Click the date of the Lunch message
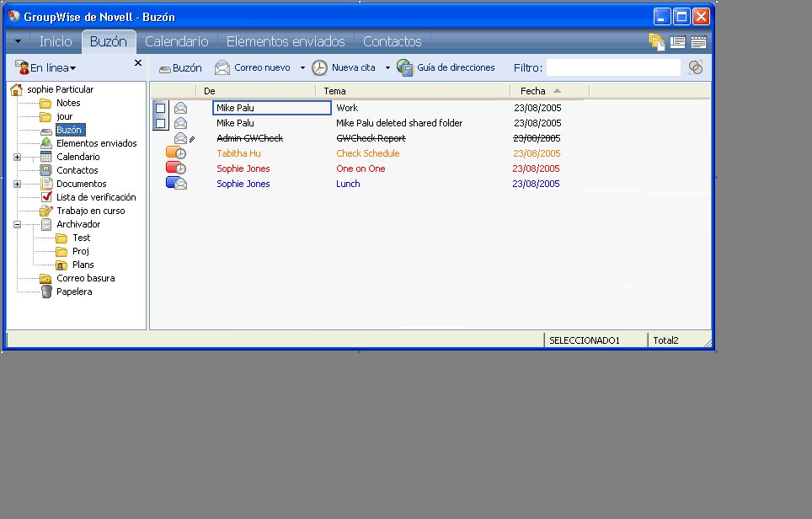812x519 pixels. click(536, 184)
